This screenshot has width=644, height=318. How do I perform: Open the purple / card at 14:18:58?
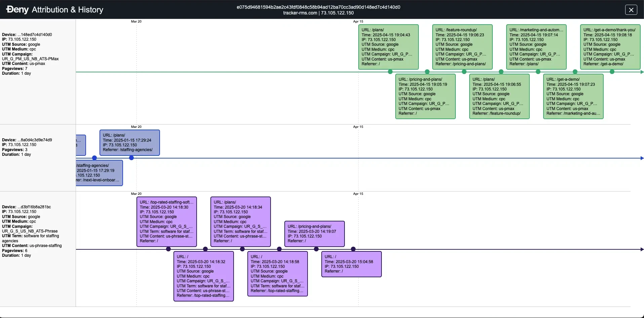click(278, 274)
